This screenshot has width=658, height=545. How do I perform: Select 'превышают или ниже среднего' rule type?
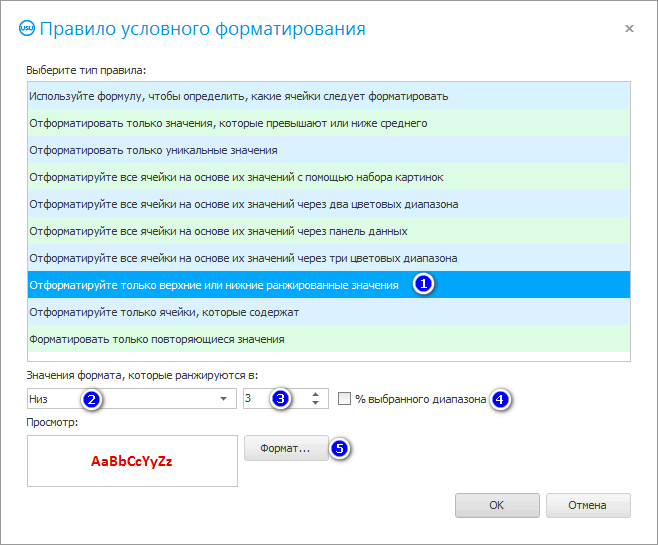pos(228,123)
